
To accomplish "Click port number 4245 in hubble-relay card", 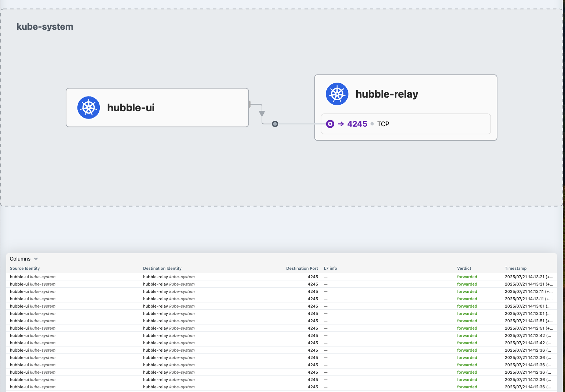I will [x=357, y=124].
